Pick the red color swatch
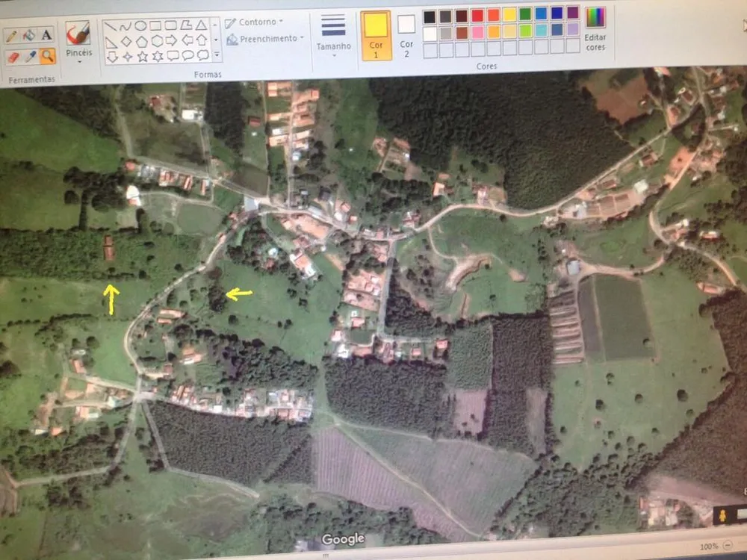 coord(477,16)
